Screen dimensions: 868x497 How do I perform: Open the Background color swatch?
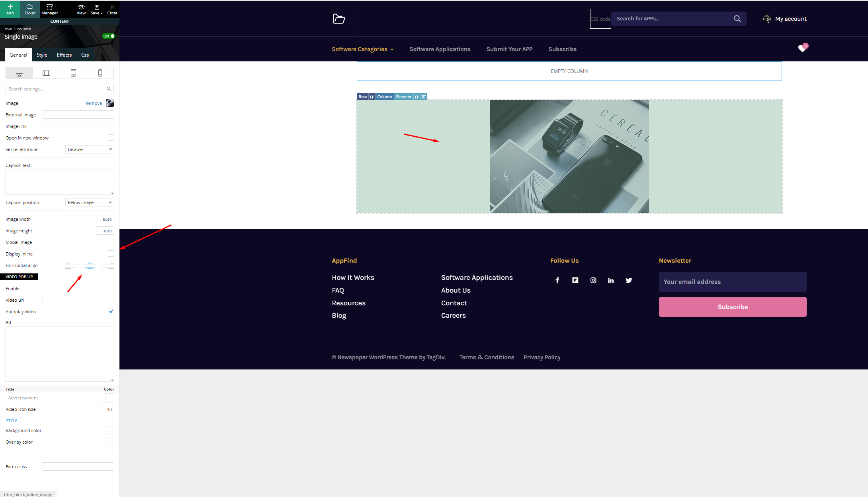110,430
